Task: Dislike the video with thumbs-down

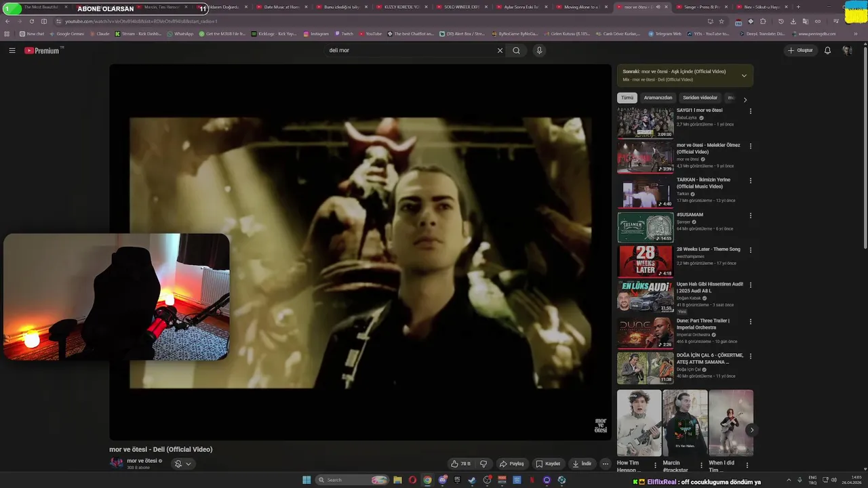Action: pos(484,464)
